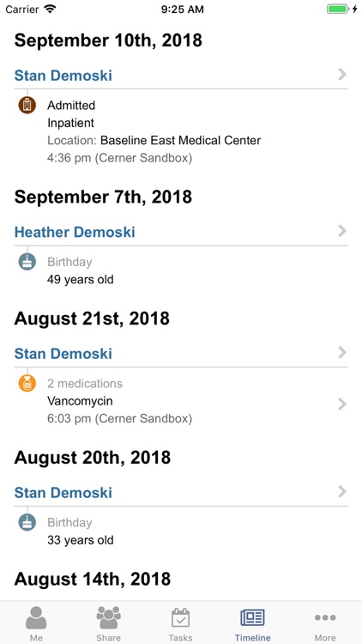
Task: Open the Share people icon
Action: (108, 617)
